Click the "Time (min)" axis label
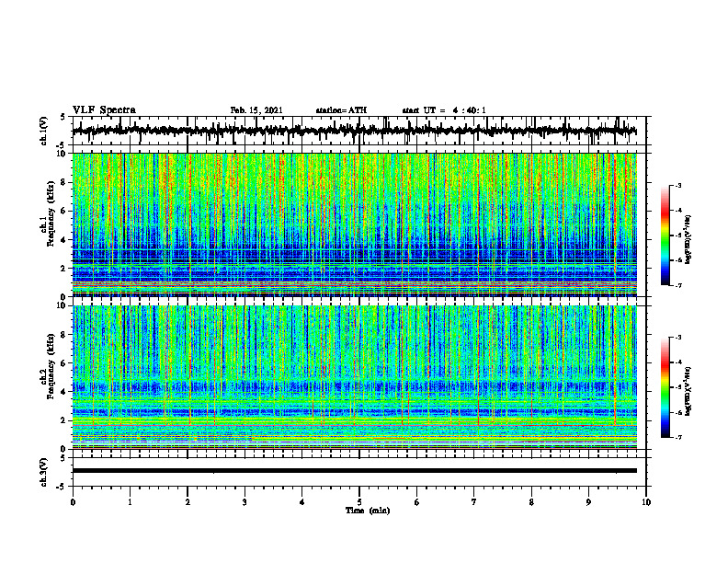This screenshot has height=563, width=728. tap(368, 511)
